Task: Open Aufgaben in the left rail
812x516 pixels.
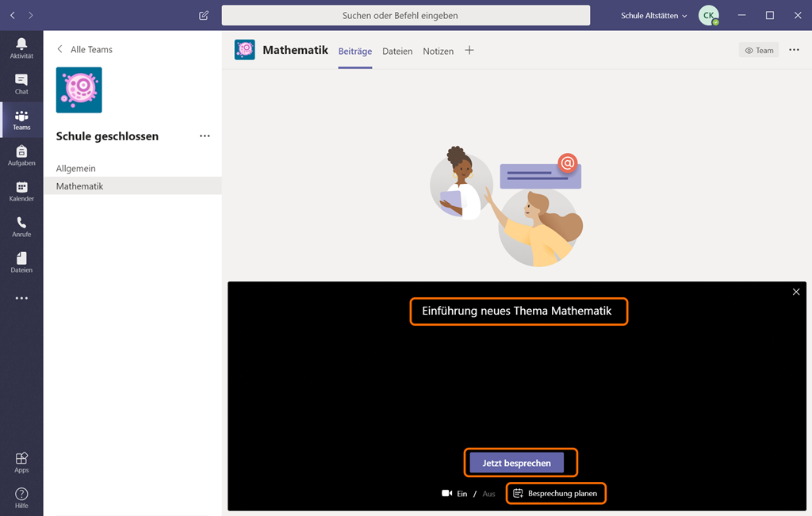Action: click(21, 155)
